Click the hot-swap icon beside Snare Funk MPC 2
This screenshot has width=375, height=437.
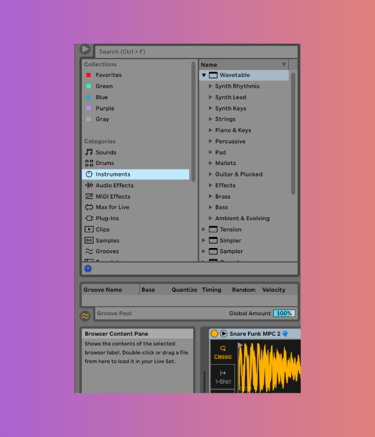click(x=285, y=334)
